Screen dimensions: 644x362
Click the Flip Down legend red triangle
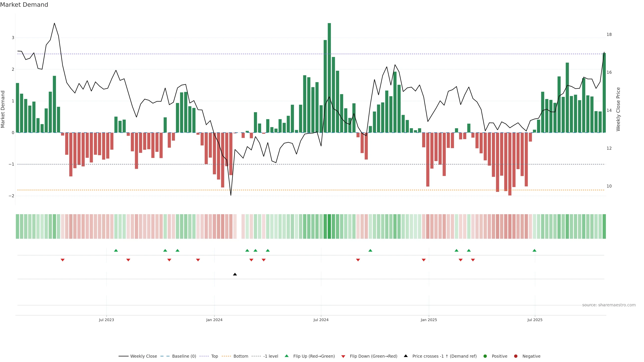(x=343, y=356)
